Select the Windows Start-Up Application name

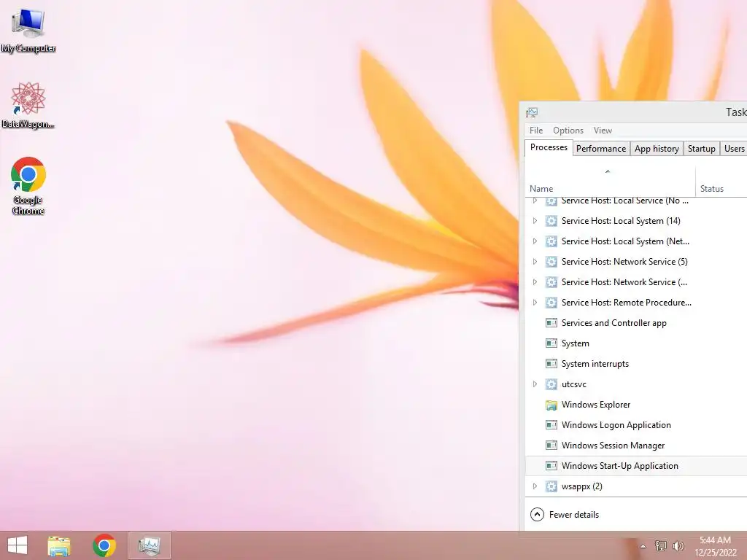pos(619,466)
